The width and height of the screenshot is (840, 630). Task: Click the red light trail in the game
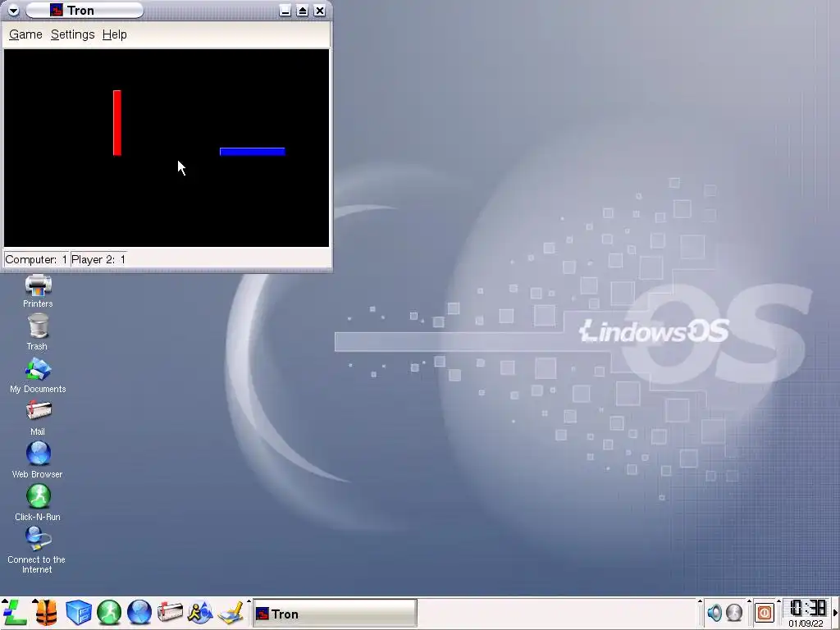point(116,123)
